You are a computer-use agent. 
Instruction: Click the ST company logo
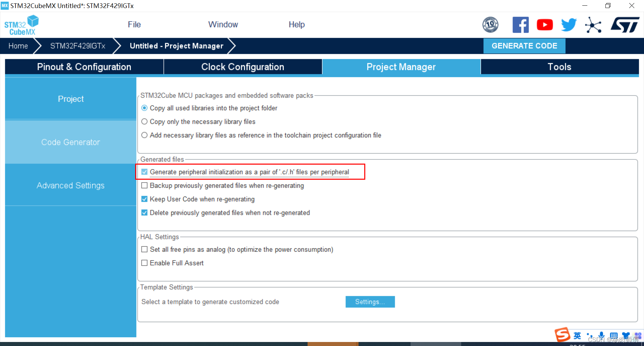coord(625,25)
